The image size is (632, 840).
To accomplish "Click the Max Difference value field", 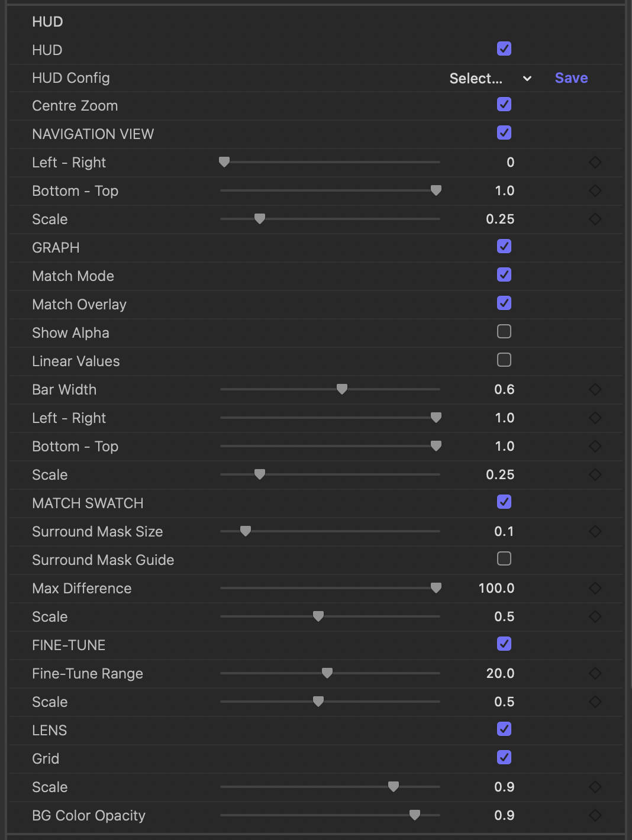I will pos(496,588).
